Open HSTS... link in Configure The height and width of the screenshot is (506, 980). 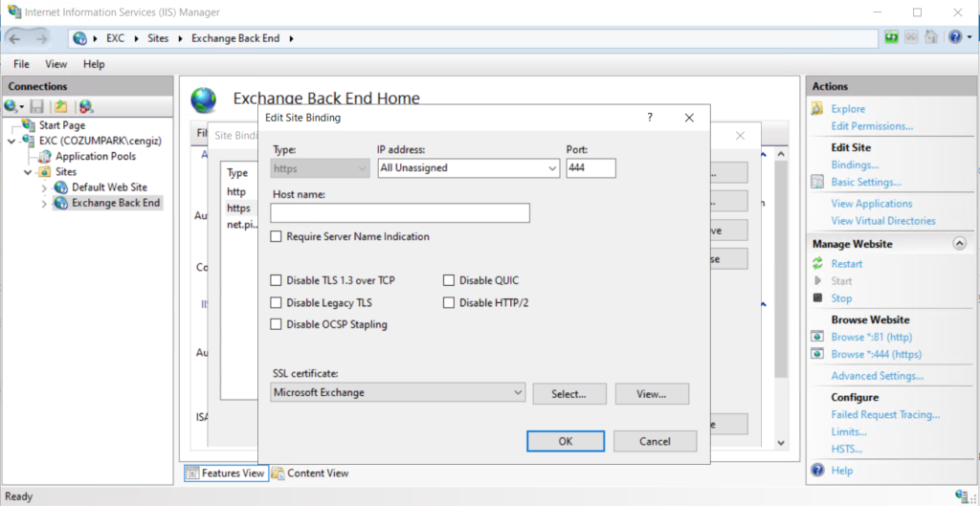(847, 449)
